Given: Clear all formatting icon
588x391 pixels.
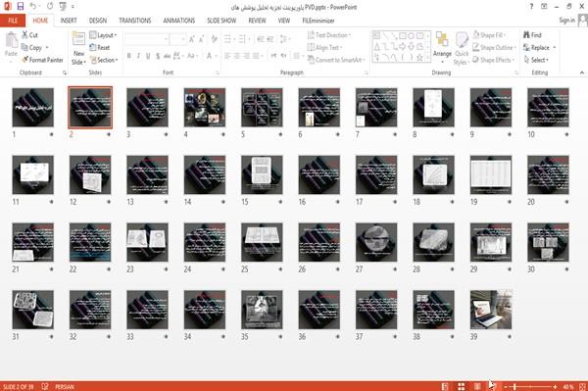Looking at the screenshot, I should [214, 38].
